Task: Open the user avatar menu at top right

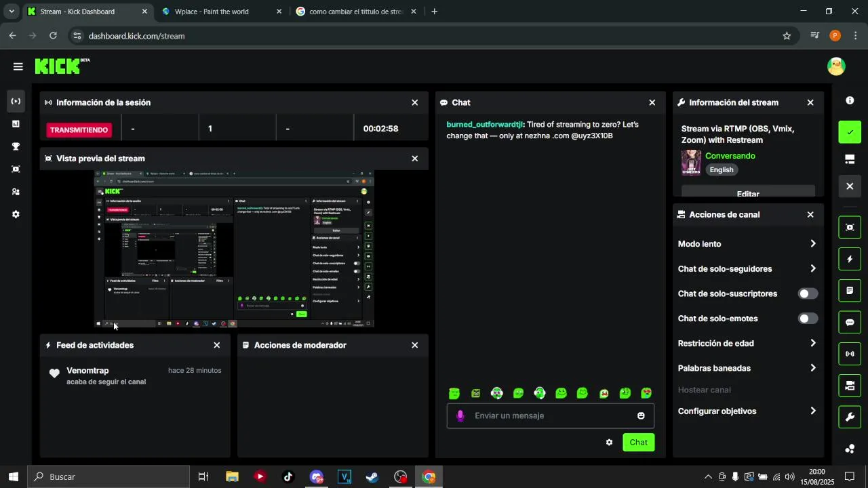Action: [x=836, y=66]
